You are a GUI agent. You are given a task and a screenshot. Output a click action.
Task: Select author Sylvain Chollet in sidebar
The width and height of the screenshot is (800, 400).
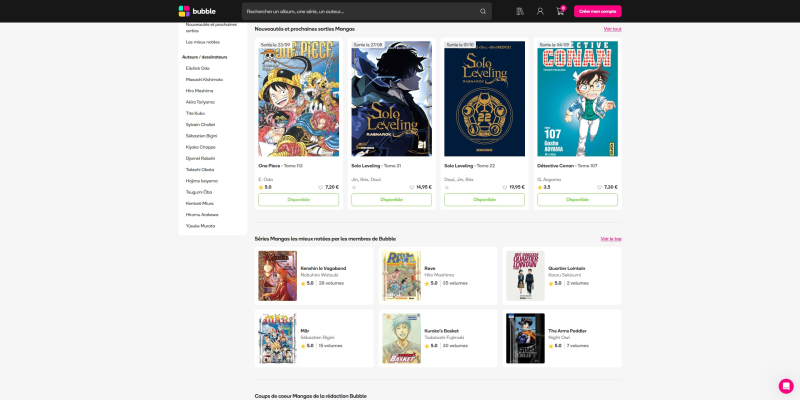[x=200, y=124]
